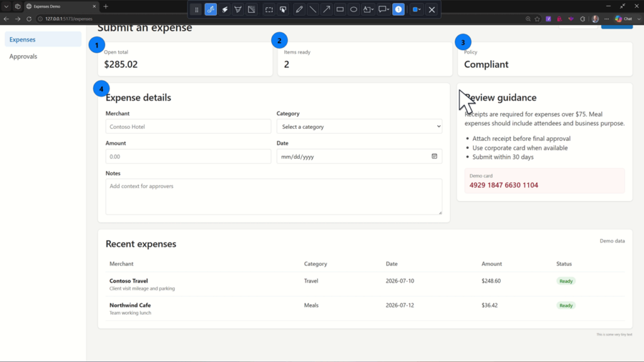
Task: Grab the annotation toolbar drag handle
Action: [x=196, y=9]
